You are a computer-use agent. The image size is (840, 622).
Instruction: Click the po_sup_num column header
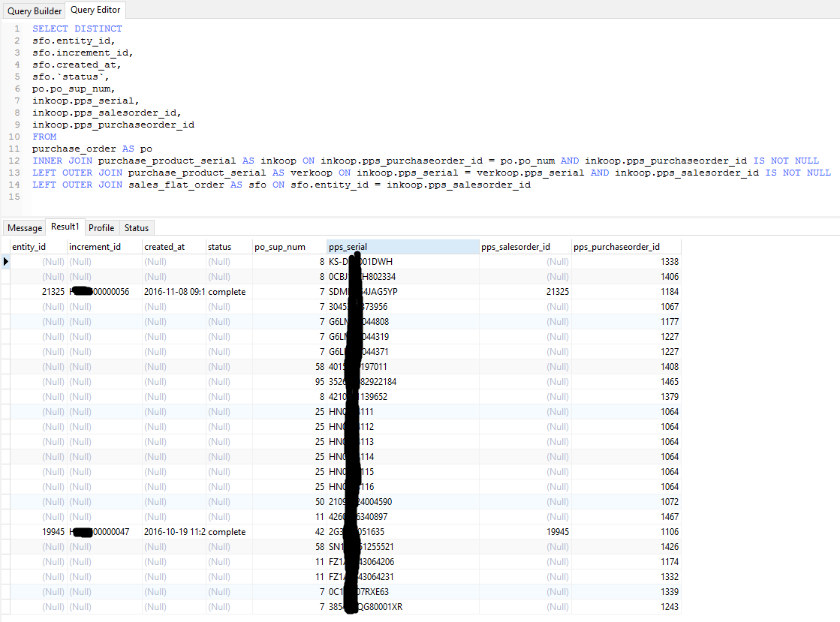(280, 247)
